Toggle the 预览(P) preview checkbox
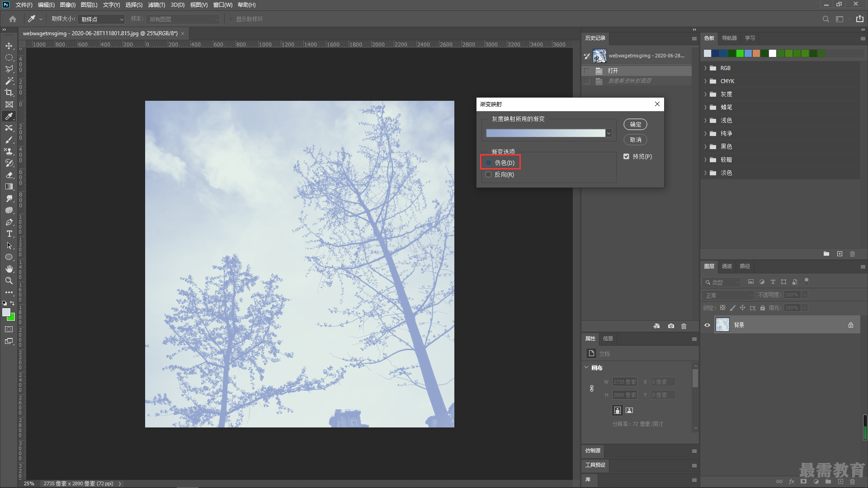Image resolution: width=868 pixels, height=488 pixels. pyautogui.click(x=626, y=156)
